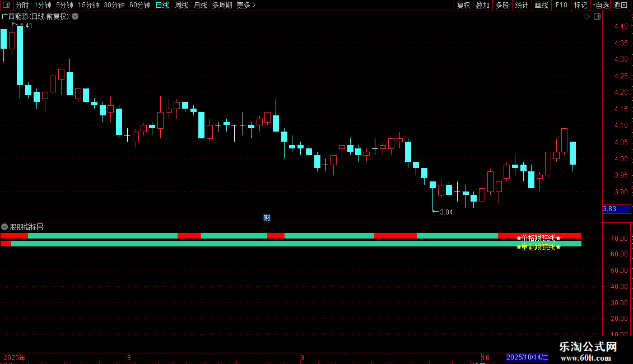Open dropdown beside 股朋指标网 indicator

[4, 227]
